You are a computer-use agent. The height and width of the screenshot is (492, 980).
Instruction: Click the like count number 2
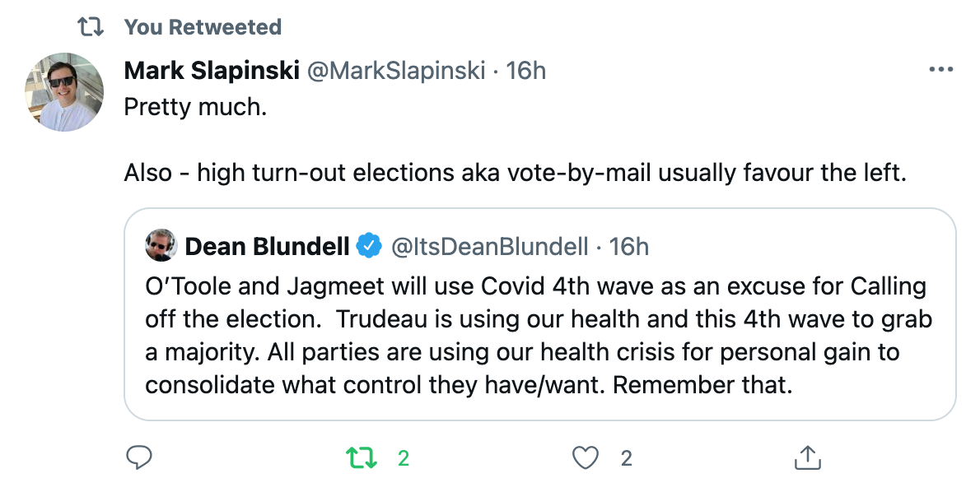pyautogui.click(x=626, y=459)
